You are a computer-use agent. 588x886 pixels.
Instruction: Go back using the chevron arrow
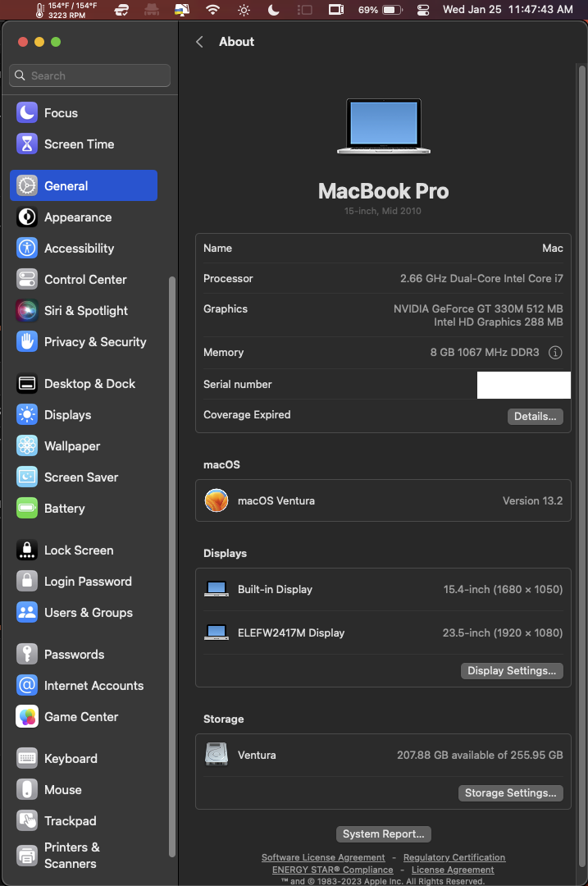[199, 42]
